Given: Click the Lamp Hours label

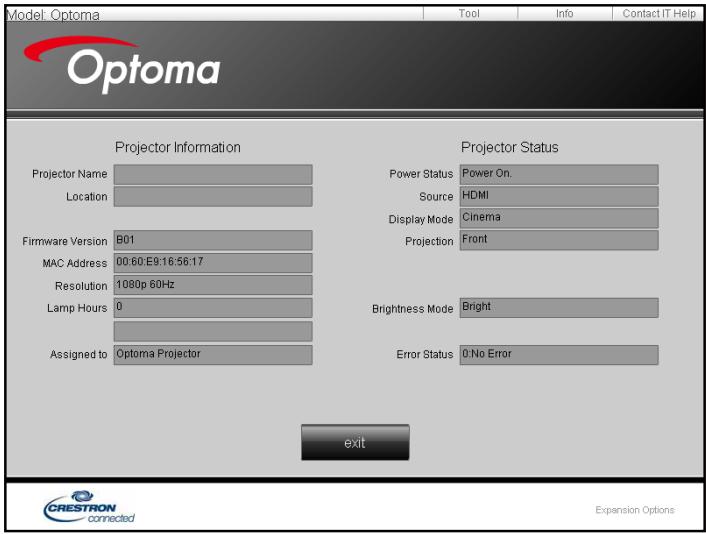Looking at the screenshot, I should pos(77,308).
